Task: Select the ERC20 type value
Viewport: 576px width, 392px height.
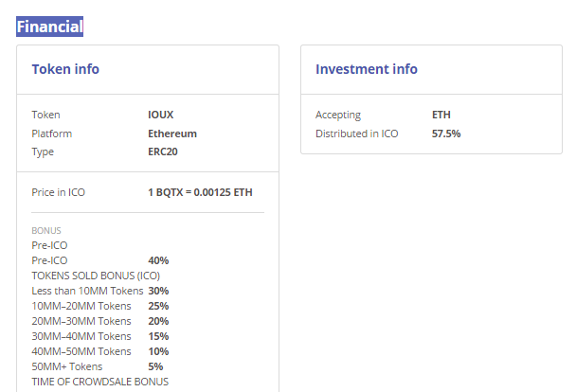Action: coord(163,151)
